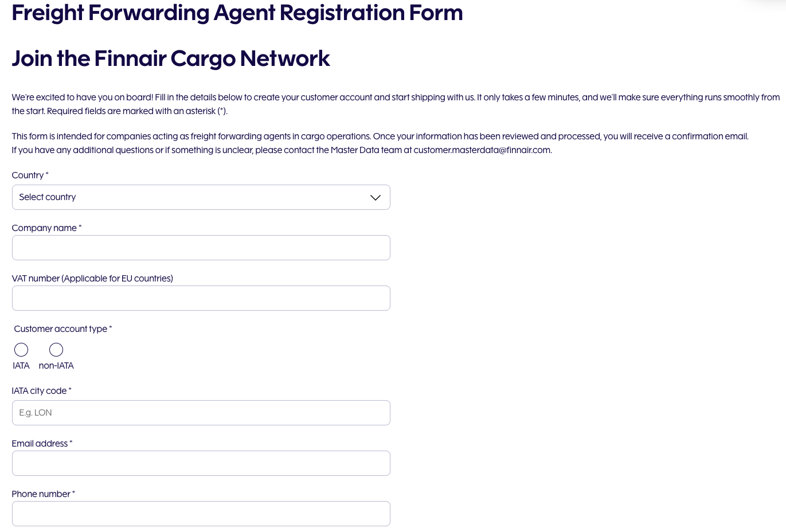Click the "non-IATA" text under the radio
Image resolution: width=786 pixels, height=532 pixels.
coord(56,366)
